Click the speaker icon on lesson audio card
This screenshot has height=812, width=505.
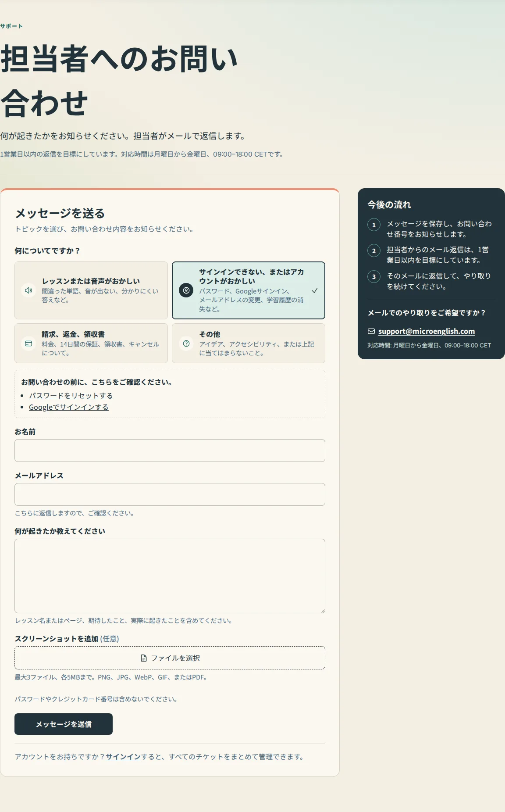coord(28,290)
